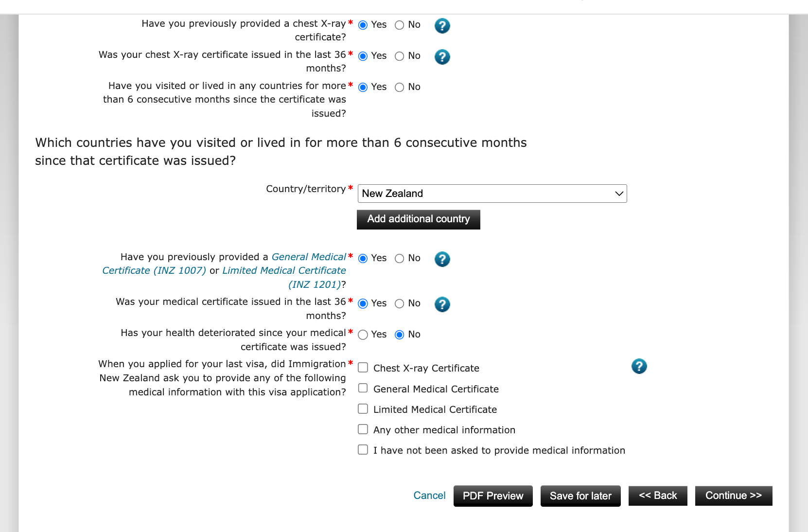
Task: Open help for medical certificate issued 36 months question
Action: [442, 304]
